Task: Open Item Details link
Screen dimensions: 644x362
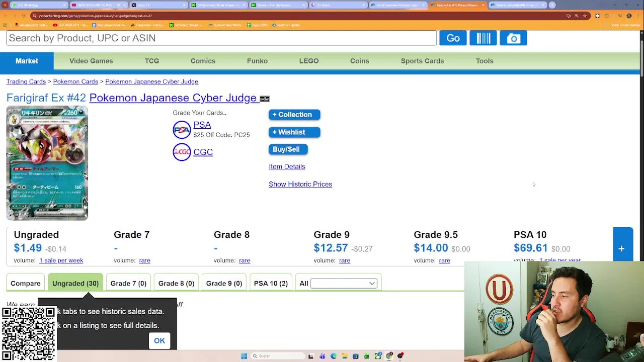Action: click(287, 166)
